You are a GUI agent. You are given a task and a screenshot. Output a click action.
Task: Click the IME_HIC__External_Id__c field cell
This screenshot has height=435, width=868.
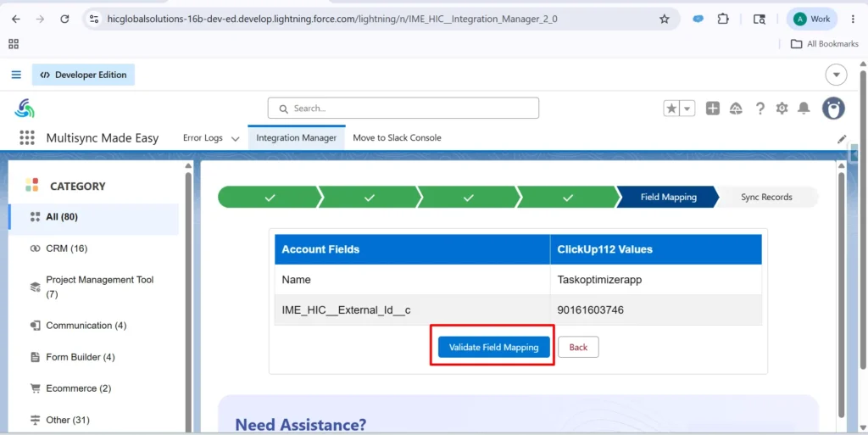[x=413, y=310]
